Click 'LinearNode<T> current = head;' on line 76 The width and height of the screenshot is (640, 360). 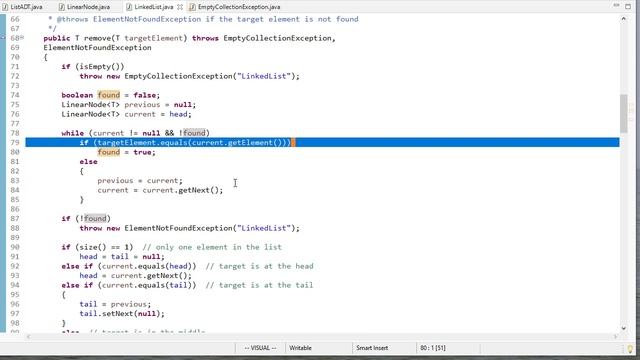[x=127, y=114]
